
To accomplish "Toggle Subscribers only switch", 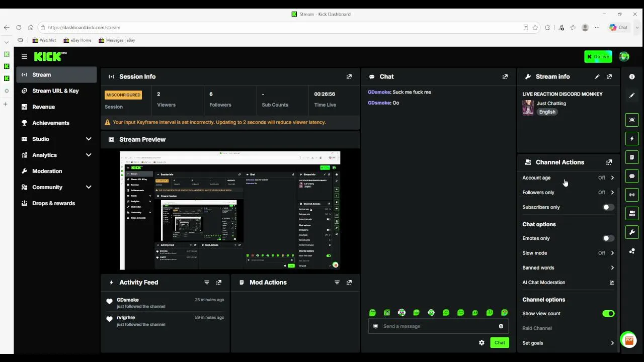I will point(608,207).
